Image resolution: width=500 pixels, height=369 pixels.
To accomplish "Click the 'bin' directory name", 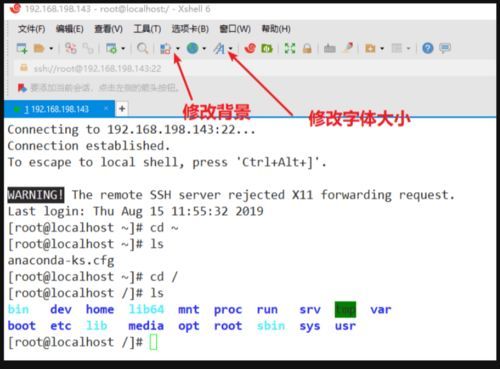I will (x=18, y=309).
